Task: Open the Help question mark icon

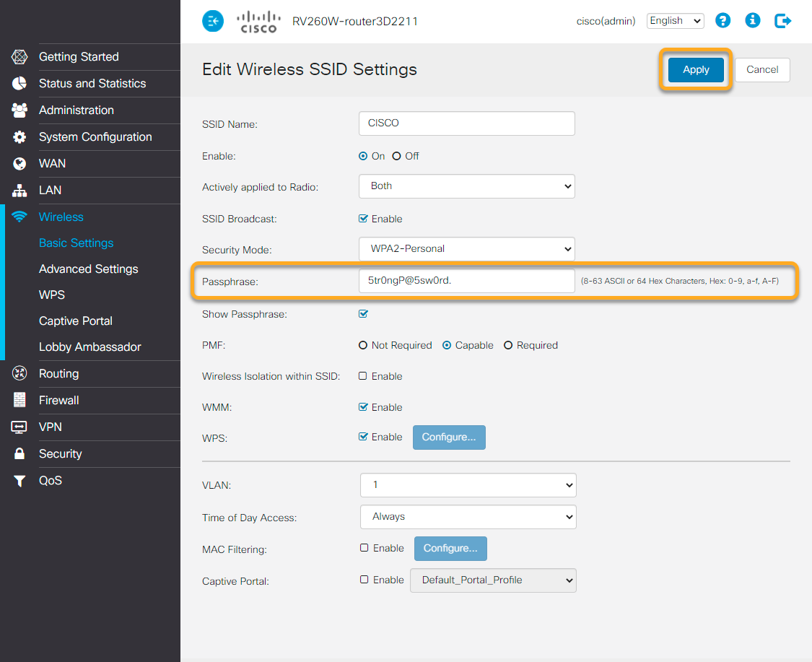Action: coord(723,21)
